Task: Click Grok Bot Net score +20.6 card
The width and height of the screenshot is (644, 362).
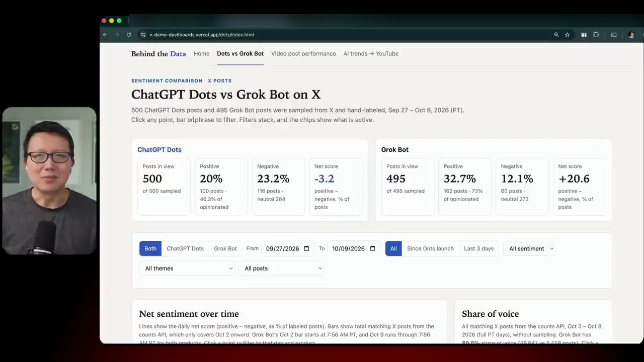Action: click(579, 187)
